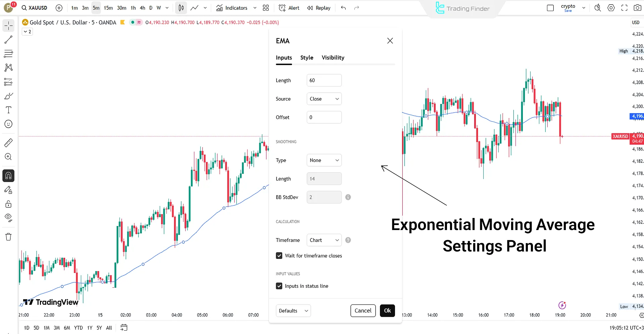
Task: Toggle lock all drawings
Action: [x=8, y=204]
